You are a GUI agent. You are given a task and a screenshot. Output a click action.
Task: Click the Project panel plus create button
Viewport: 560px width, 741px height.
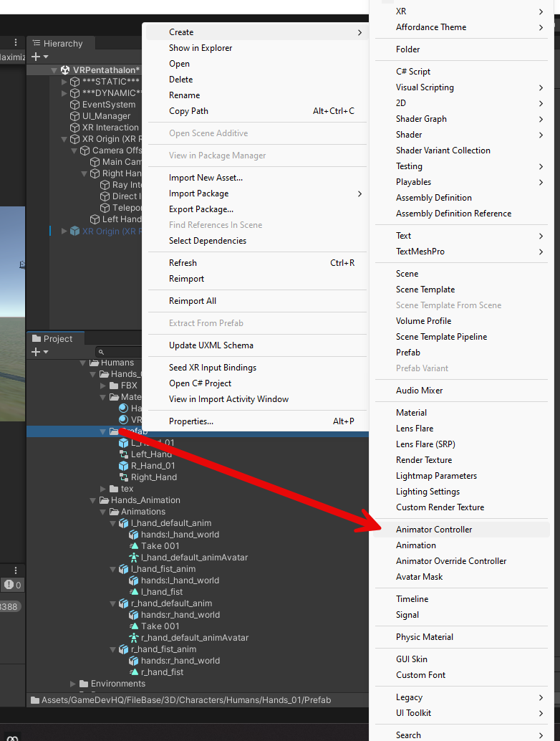pyautogui.click(x=35, y=352)
